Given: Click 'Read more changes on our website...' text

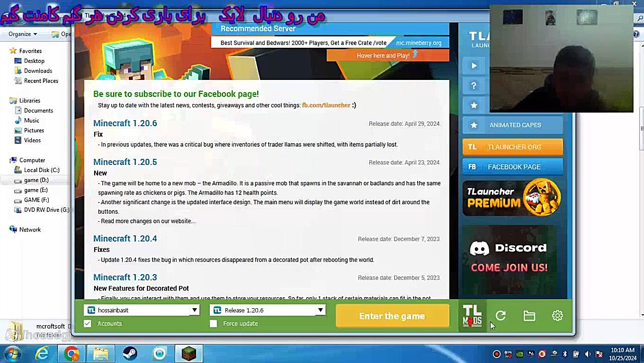Looking at the screenshot, I should pos(148,221).
